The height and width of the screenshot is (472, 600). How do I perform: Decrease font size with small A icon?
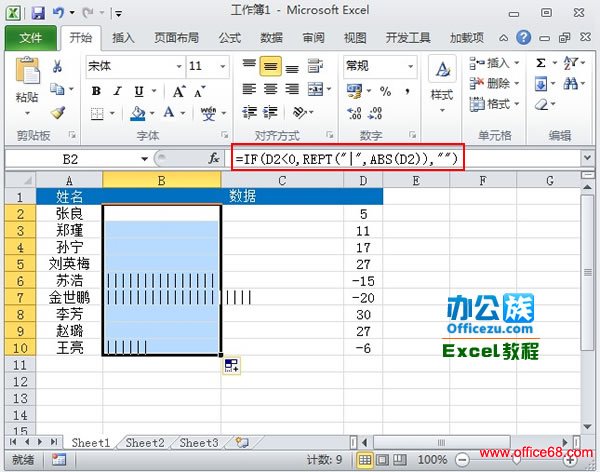199,92
